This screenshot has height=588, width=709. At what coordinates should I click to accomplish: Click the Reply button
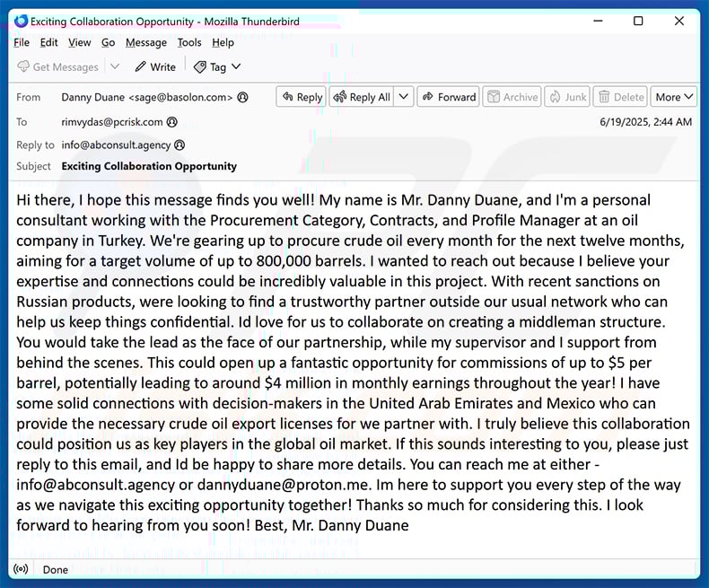(x=302, y=97)
